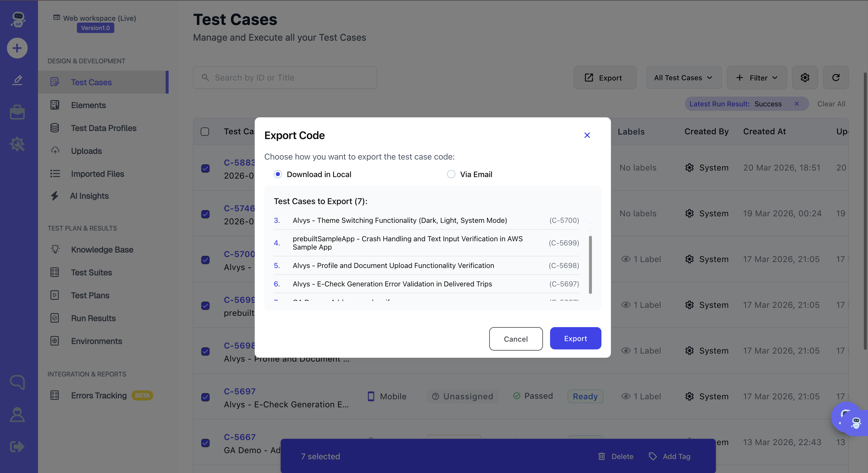Click the plus create icon in left rail
Image resolution: width=868 pixels, height=473 pixels.
[17, 48]
